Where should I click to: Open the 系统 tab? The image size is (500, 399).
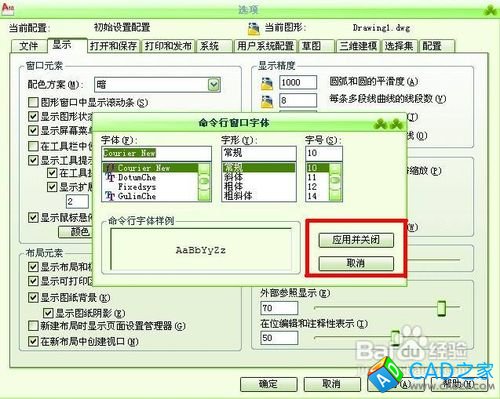point(214,46)
